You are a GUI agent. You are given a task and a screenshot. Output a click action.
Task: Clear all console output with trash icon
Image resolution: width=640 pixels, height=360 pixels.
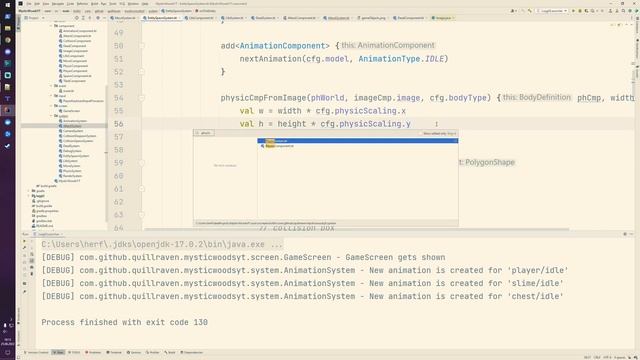point(32,274)
